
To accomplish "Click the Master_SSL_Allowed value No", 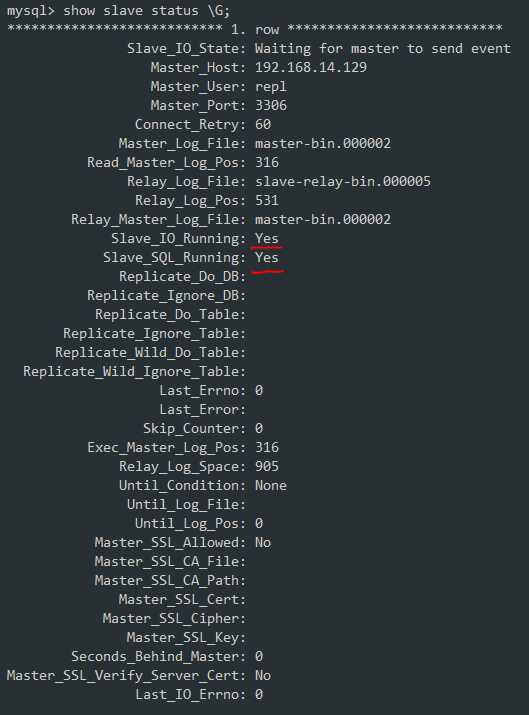I will tap(263, 543).
